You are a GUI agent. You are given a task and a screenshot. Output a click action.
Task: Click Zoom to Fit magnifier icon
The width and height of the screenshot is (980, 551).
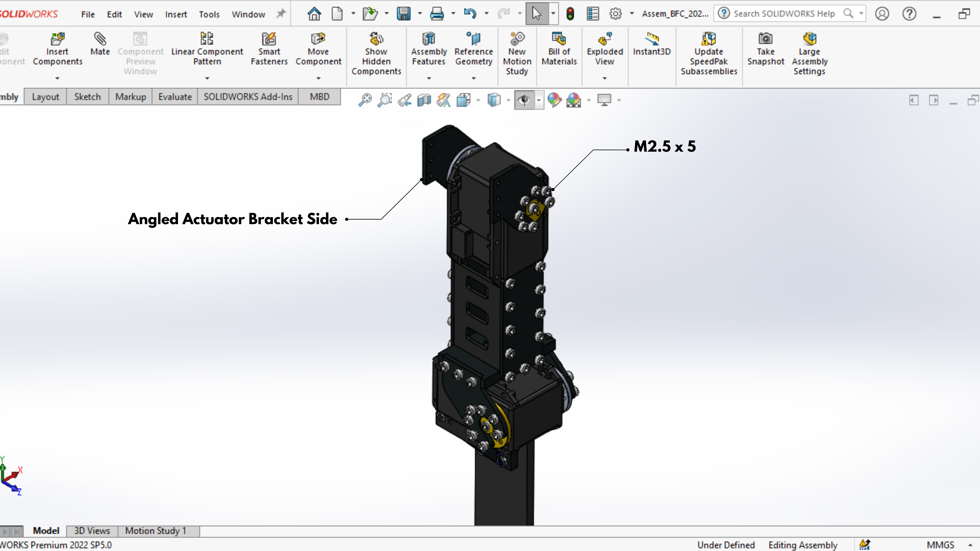pyautogui.click(x=365, y=100)
